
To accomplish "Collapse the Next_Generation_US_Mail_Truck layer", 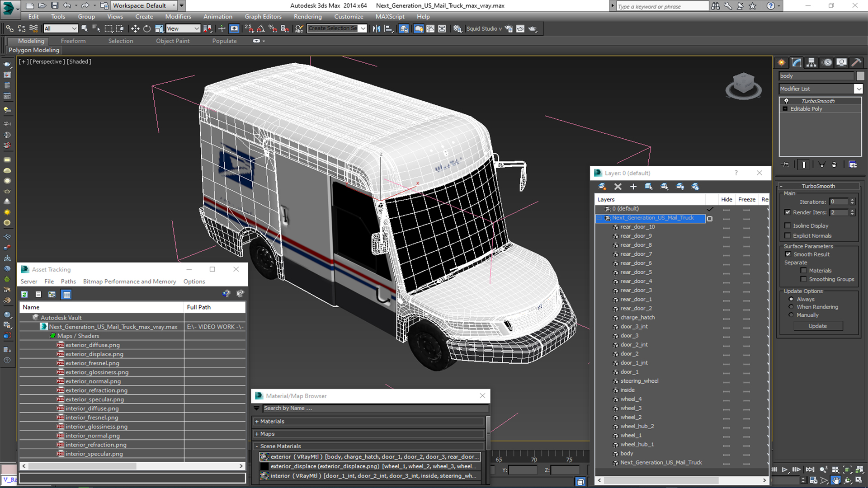I will coord(599,218).
